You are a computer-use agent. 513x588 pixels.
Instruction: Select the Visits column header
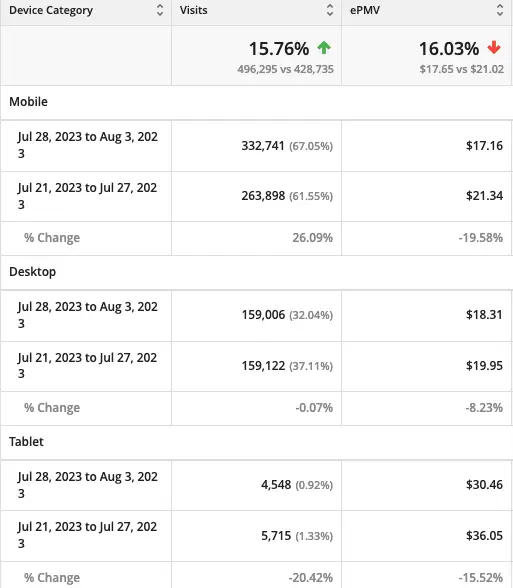click(256, 13)
